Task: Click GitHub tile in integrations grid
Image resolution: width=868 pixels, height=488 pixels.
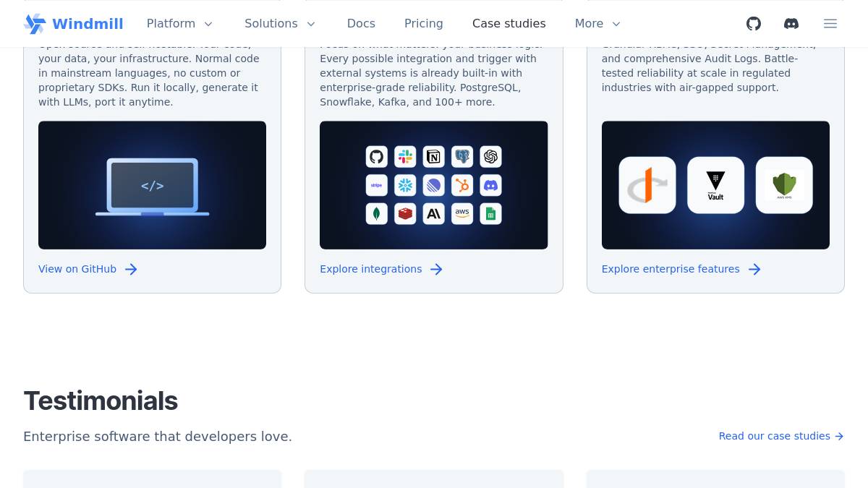Action: [376, 157]
